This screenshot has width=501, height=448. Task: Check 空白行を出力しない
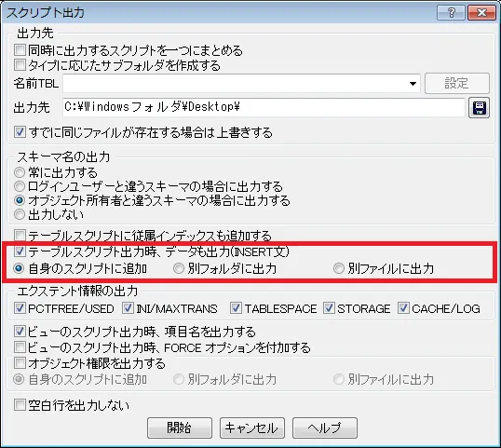click(20, 405)
